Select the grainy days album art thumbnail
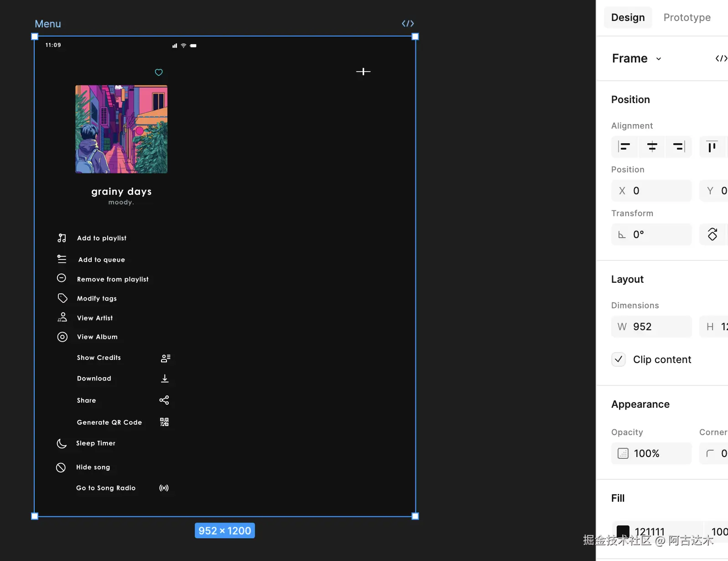The width and height of the screenshot is (728, 561). coord(121,129)
